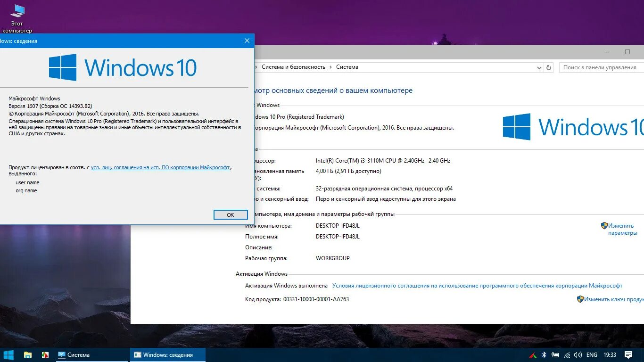Click the Система breadcrumb in the address bar
The height and width of the screenshot is (362, 644).
pos(347,67)
